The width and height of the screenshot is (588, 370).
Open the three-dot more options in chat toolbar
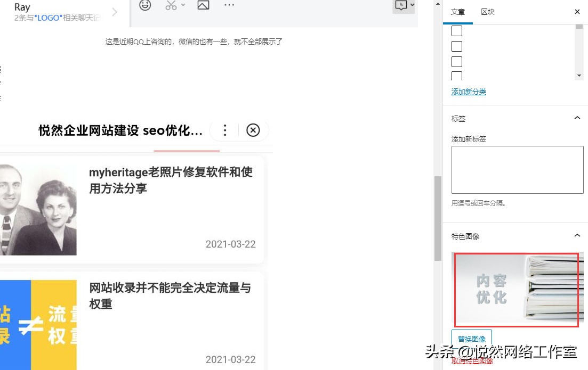pos(229,5)
